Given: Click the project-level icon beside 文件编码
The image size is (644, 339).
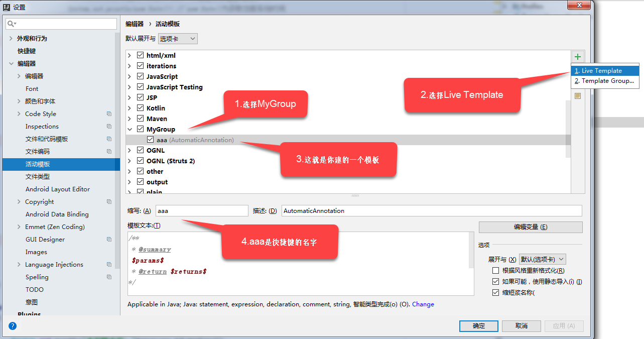Looking at the screenshot, I should 109,152.
